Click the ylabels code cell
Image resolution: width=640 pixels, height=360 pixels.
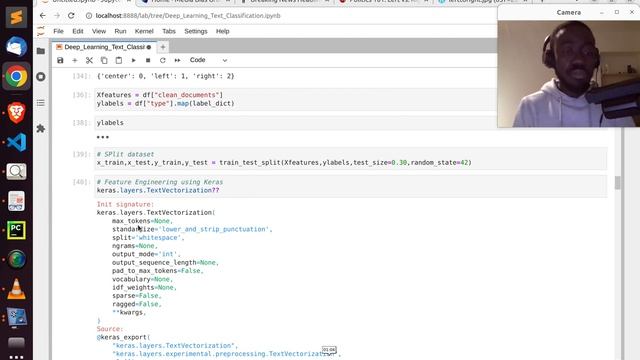point(296,122)
